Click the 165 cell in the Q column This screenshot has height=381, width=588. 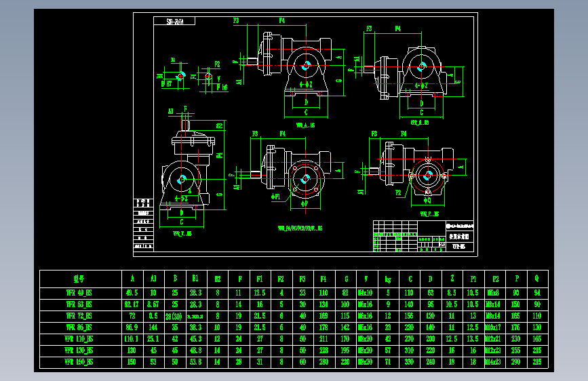pos(537,339)
